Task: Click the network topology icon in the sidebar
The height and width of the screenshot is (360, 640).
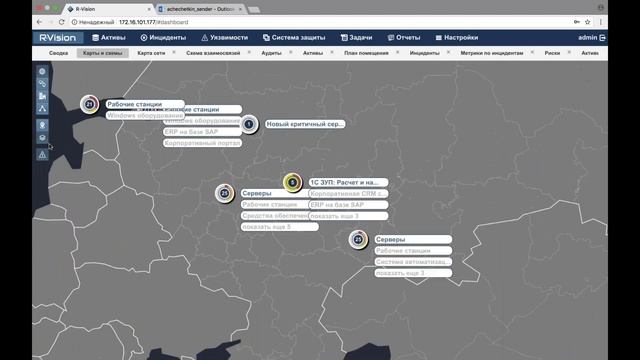Action: (x=42, y=108)
